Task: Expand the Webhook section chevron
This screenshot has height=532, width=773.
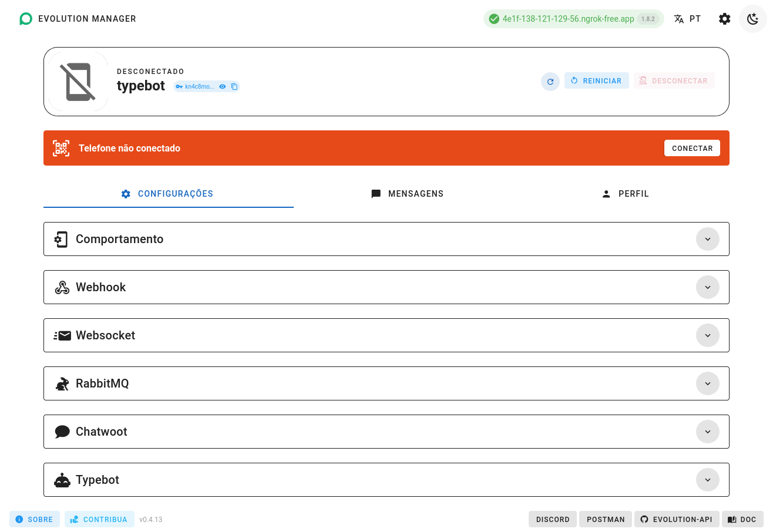Action: point(708,287)
